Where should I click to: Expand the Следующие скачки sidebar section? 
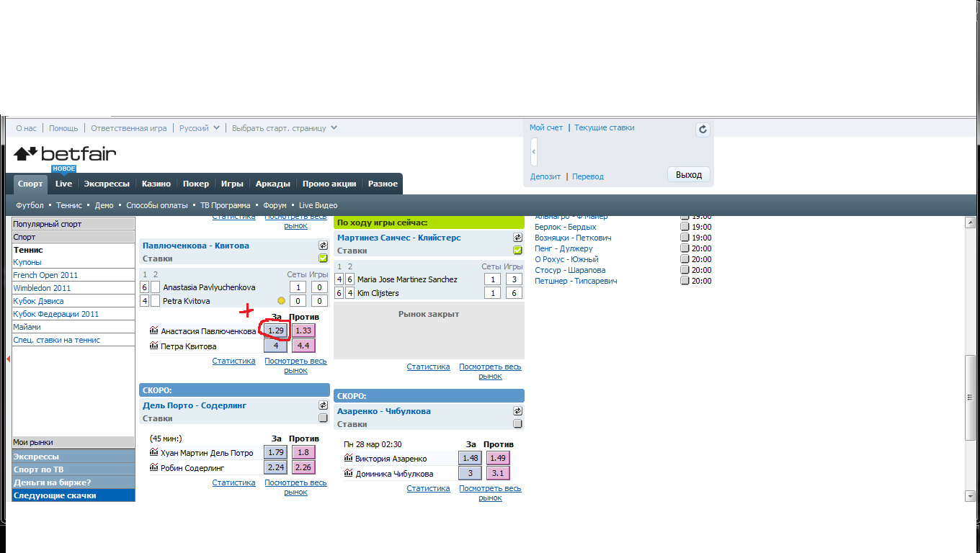[x=73, y=495]
